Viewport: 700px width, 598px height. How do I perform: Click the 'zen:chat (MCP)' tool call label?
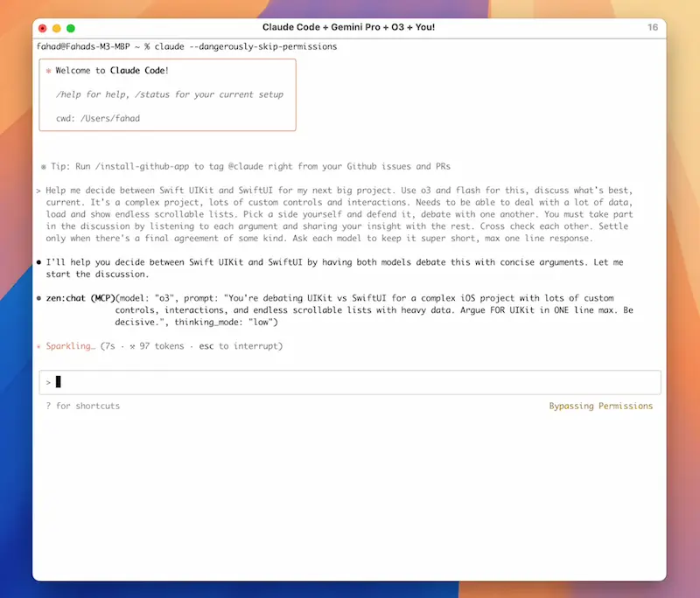(80, 298)
